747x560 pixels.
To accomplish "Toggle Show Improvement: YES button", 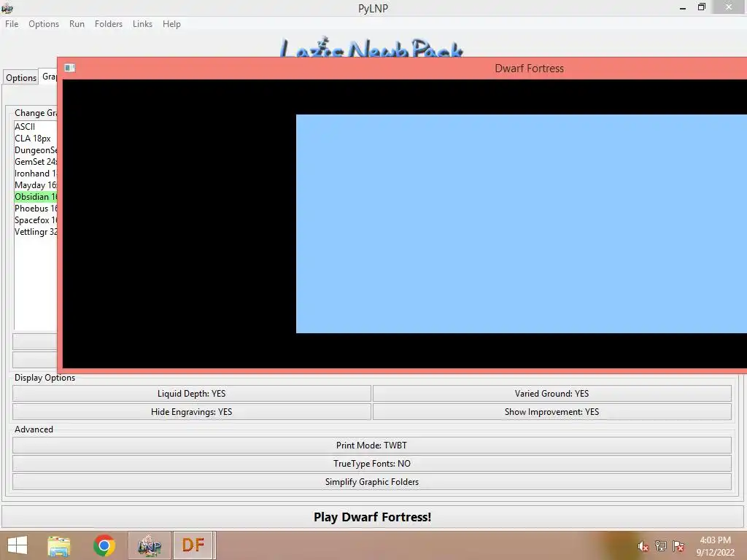I will pyautogui.click(x=551, y=412).
